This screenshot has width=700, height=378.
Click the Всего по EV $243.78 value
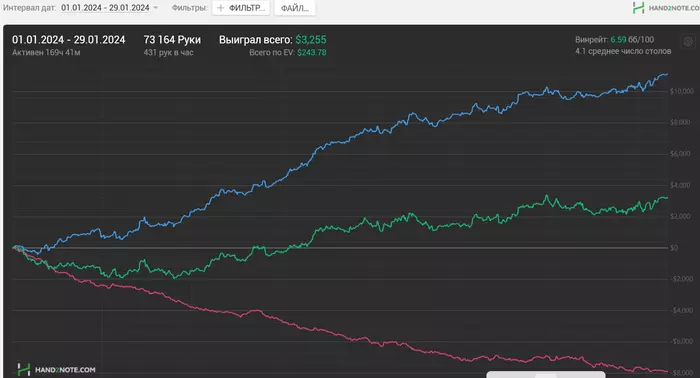(312, 52)
